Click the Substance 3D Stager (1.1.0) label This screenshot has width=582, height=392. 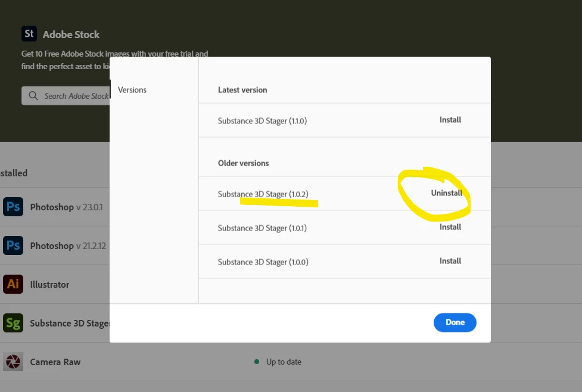(262, 121)
